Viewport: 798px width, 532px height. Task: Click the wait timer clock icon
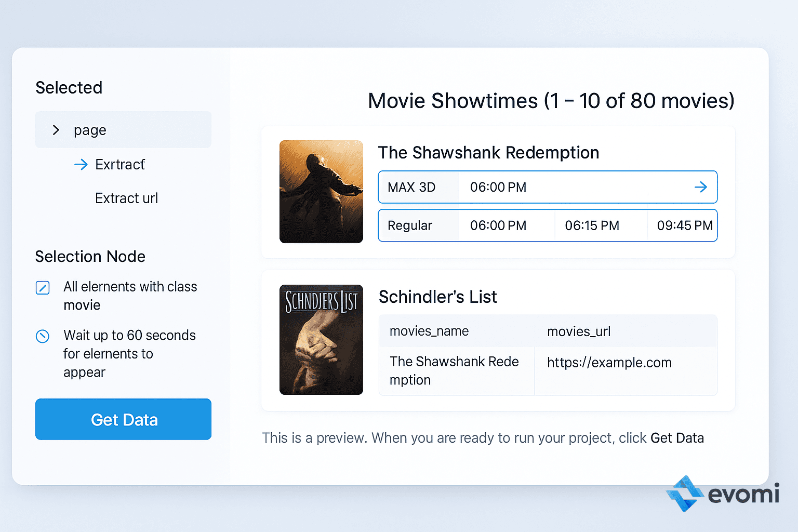[43, 336]
